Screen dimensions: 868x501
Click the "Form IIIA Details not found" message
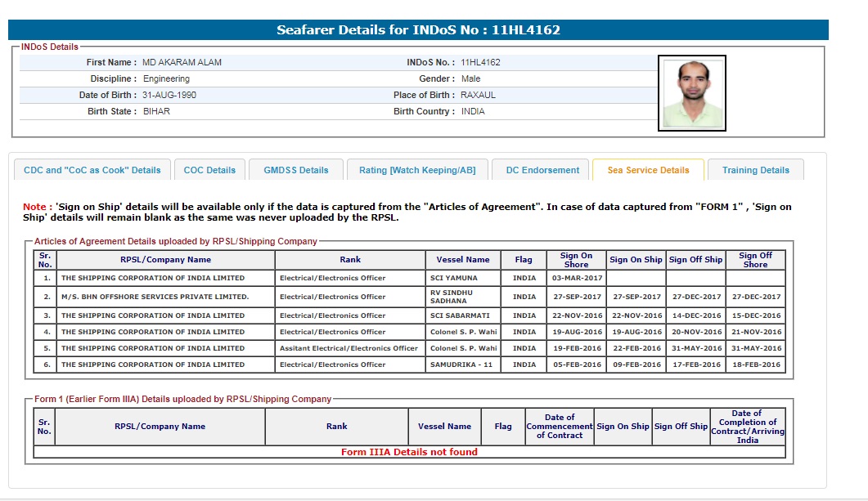409,452
